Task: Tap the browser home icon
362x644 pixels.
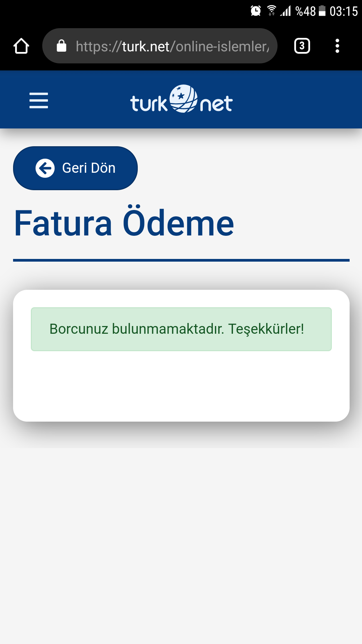Action: pyautogui.click(x=21, y=46)
